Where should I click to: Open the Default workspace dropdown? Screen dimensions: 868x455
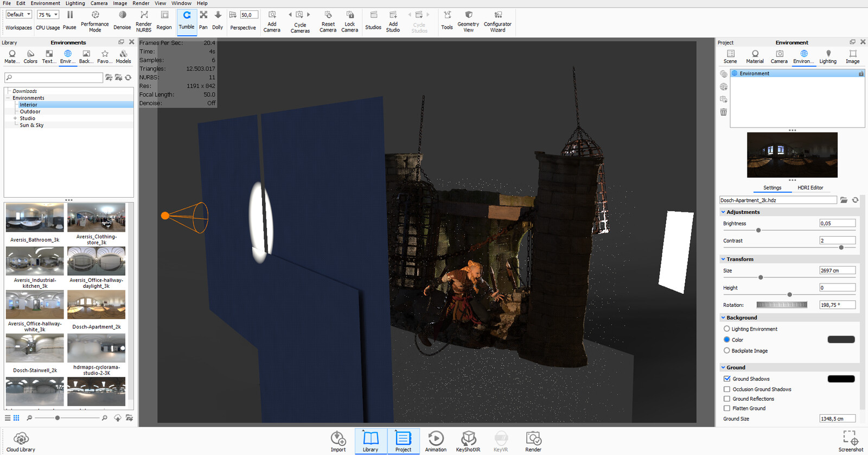pyautogui.click(x=19, y=15)
